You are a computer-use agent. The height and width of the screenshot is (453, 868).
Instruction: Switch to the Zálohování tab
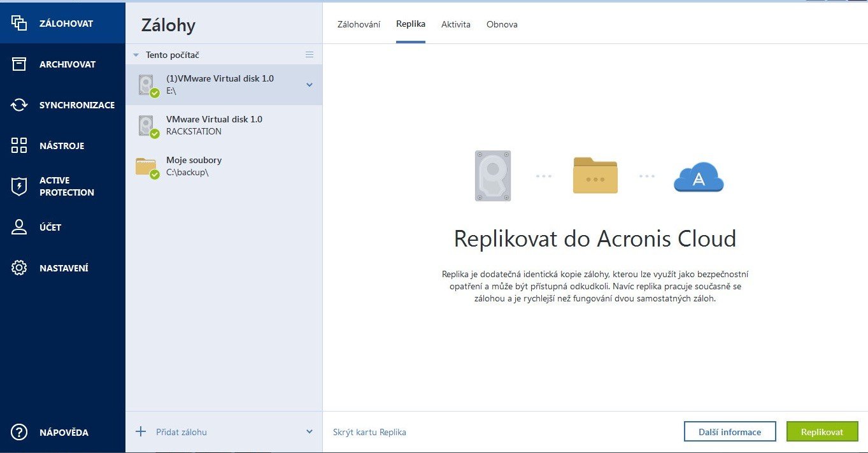tap(359, 24)
